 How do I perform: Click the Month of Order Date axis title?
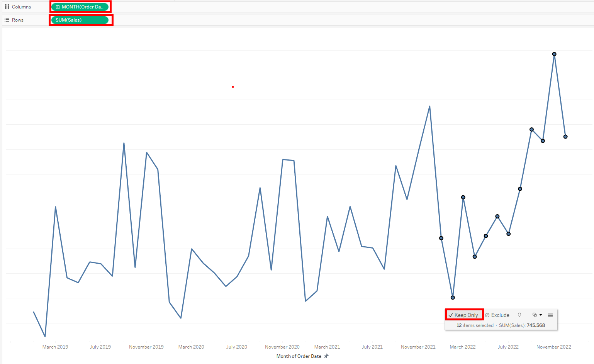pyautogui.click(x=299, y=356)
